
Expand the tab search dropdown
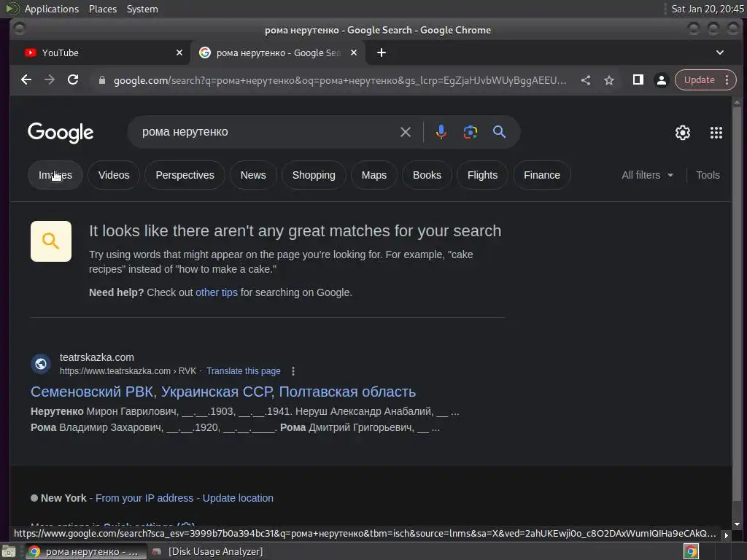coord(720,52)
